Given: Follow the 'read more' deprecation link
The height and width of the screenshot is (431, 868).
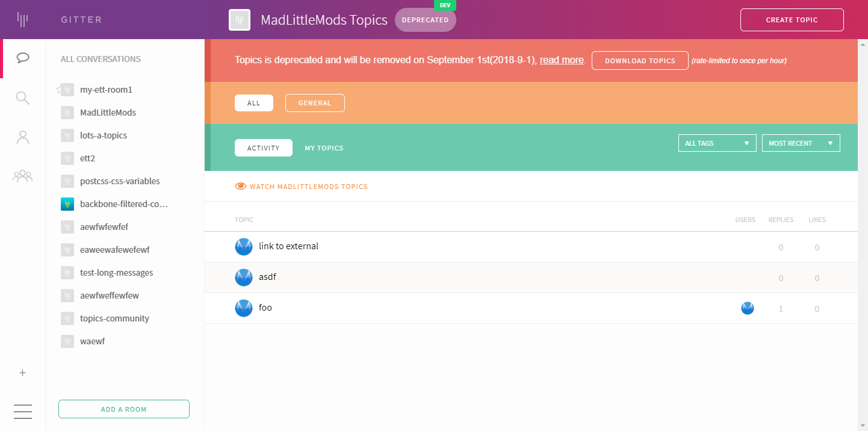Looking at the screenshot, I should click(562, 60).
